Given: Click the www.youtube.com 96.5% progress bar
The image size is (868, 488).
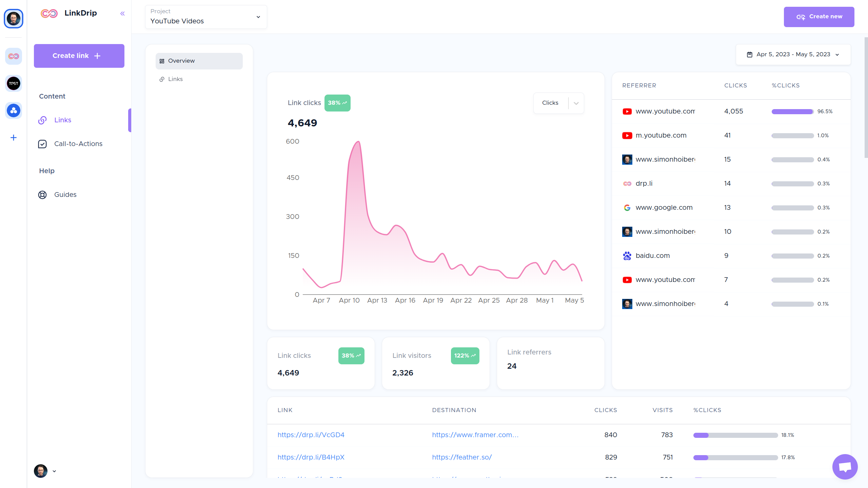Looking at the screenshot, I should click(x=792, y=112).
